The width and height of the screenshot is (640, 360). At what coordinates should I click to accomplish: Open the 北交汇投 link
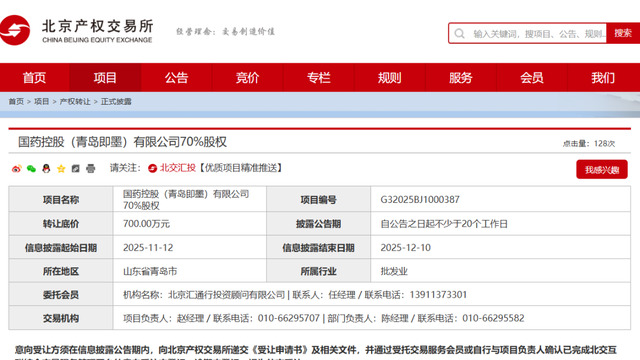click(178, 168)
